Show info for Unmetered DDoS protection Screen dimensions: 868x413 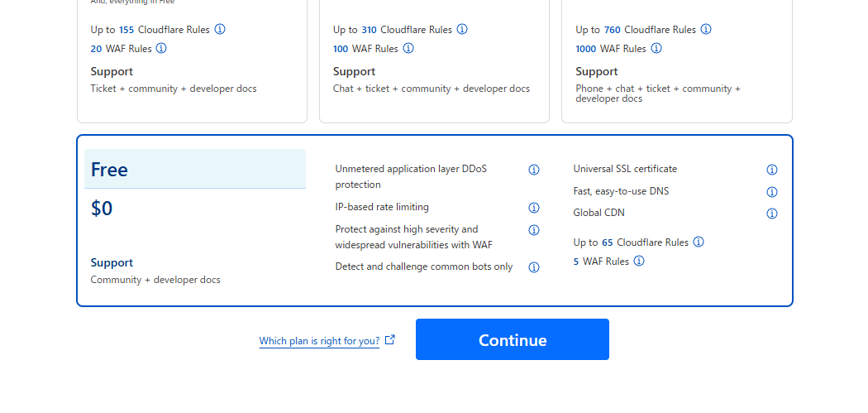point(534,170)
